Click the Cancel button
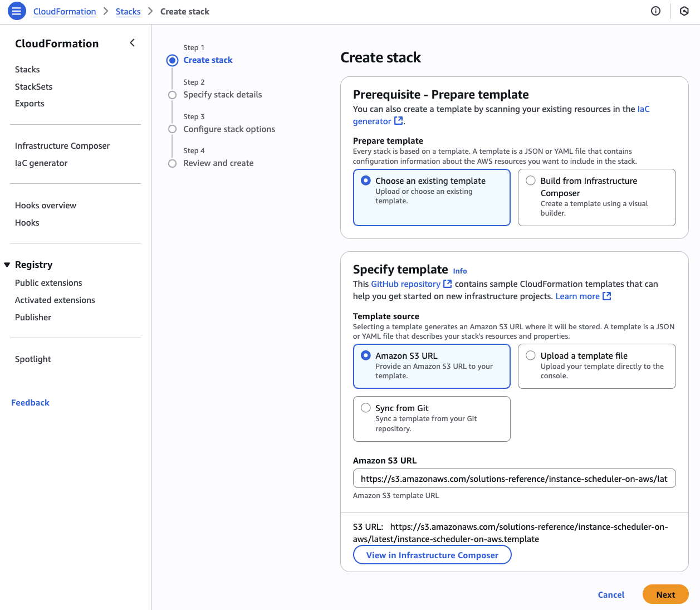The image size is (700, 610). pyautogui.click(x=611, y=595)
